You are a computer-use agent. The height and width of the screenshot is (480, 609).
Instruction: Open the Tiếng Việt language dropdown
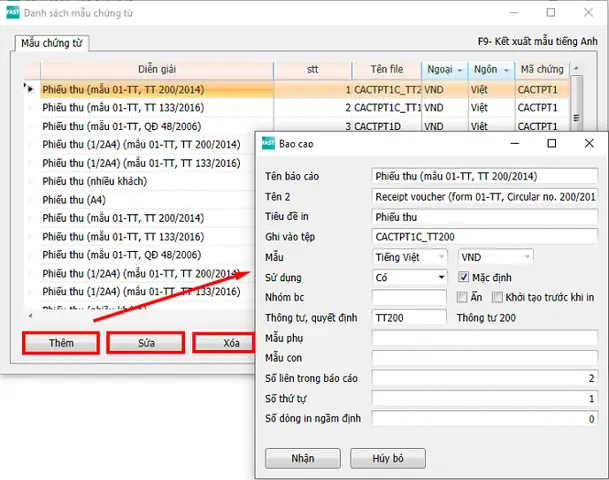coord(409,257)
